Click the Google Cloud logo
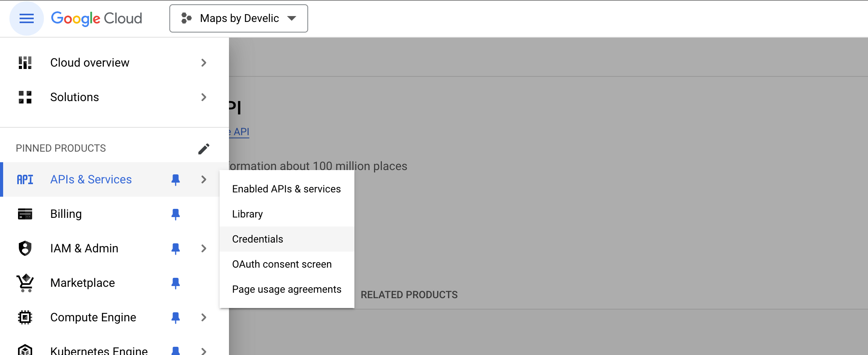 pos(96,18)
